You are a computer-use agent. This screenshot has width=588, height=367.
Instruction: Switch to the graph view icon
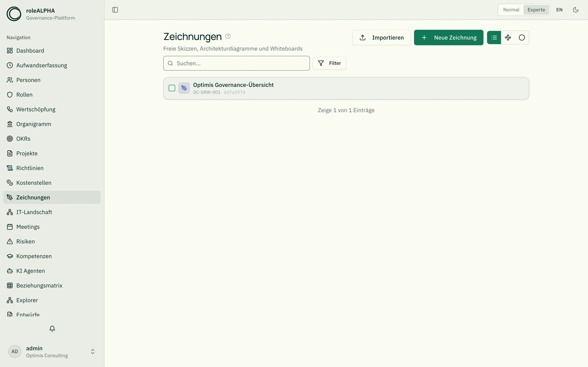(508, 38)
